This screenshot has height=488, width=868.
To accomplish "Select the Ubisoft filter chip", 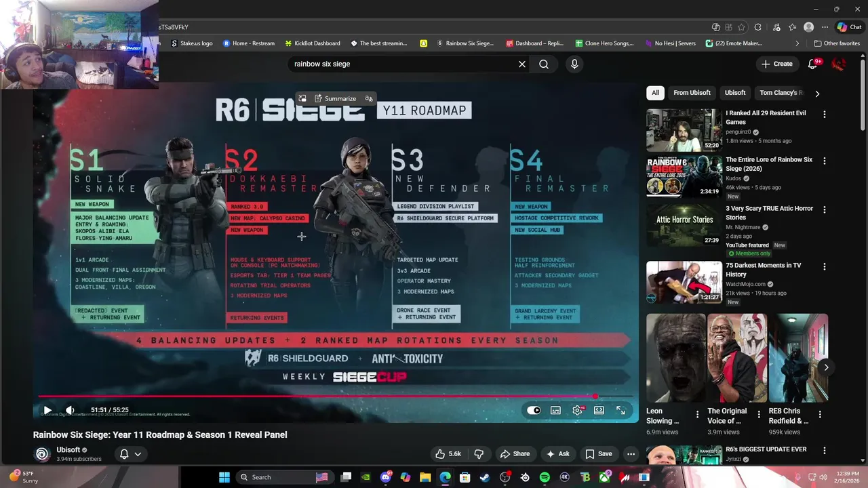I will pyautogui.click(x=735, y=93).
